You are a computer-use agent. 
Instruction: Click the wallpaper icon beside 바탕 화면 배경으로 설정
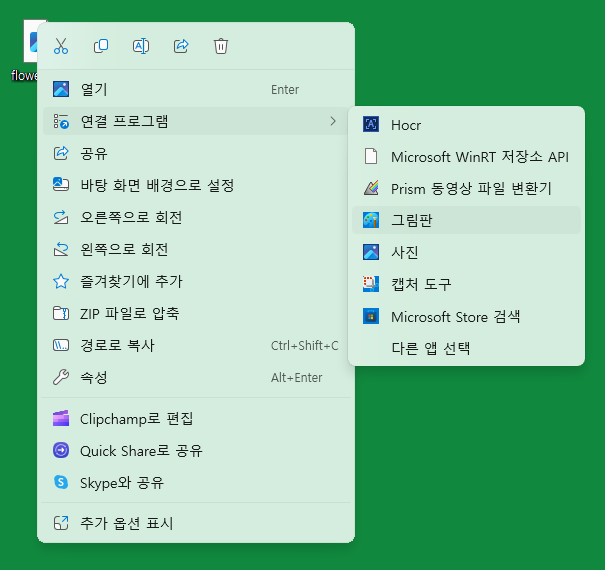[x=61, y=185]
